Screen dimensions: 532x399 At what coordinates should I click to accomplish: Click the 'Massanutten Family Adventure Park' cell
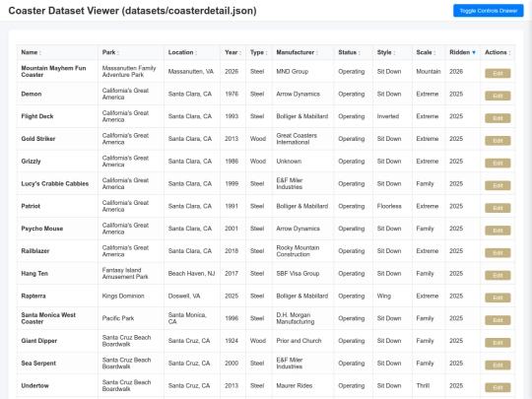131,71
